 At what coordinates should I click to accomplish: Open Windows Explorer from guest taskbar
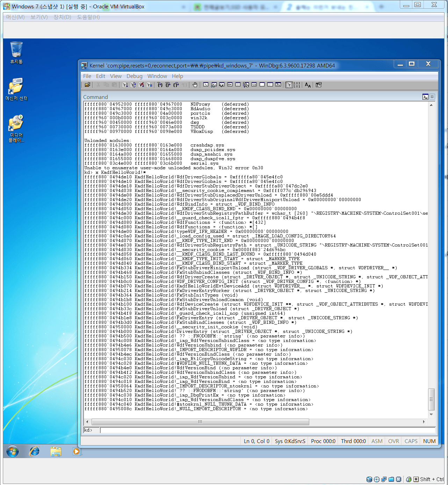(x=56, y=451)
